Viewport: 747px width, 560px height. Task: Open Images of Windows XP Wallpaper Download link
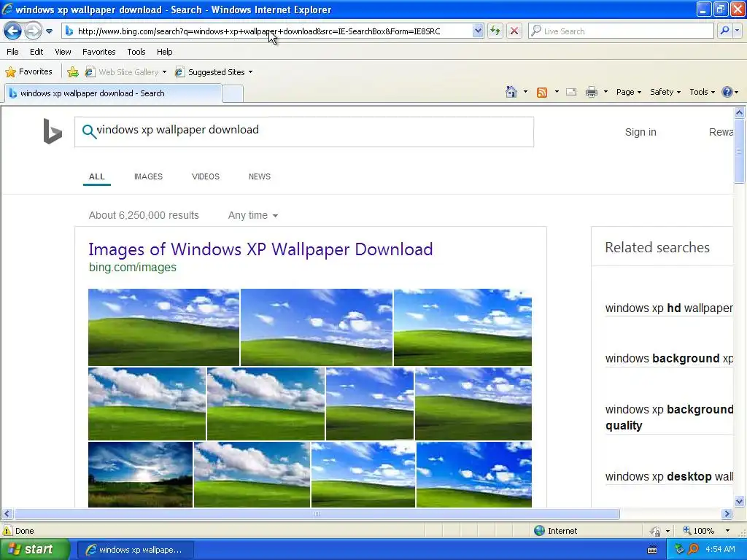260,249
